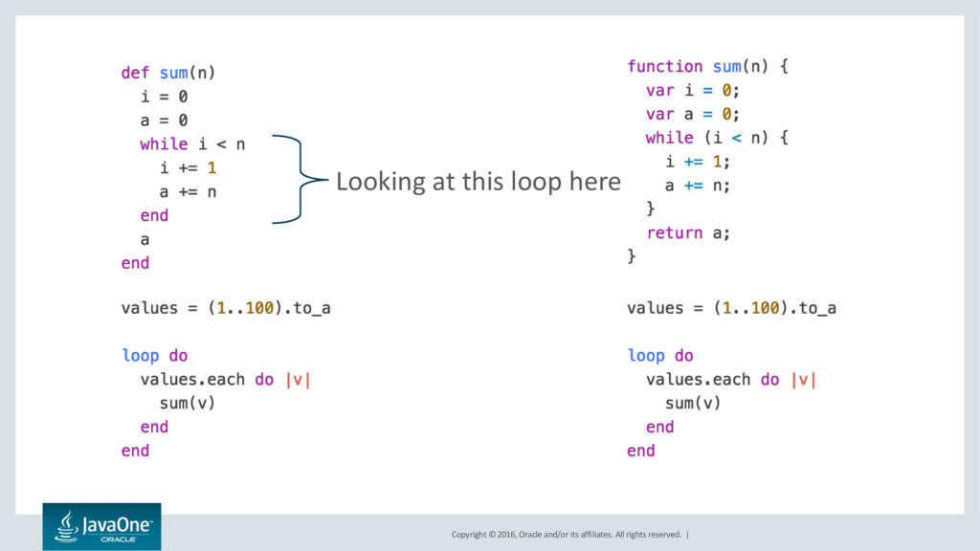Click 'sum(v)' call below the Ruby def
Viewport: 980px width, 551px height.
188,403
